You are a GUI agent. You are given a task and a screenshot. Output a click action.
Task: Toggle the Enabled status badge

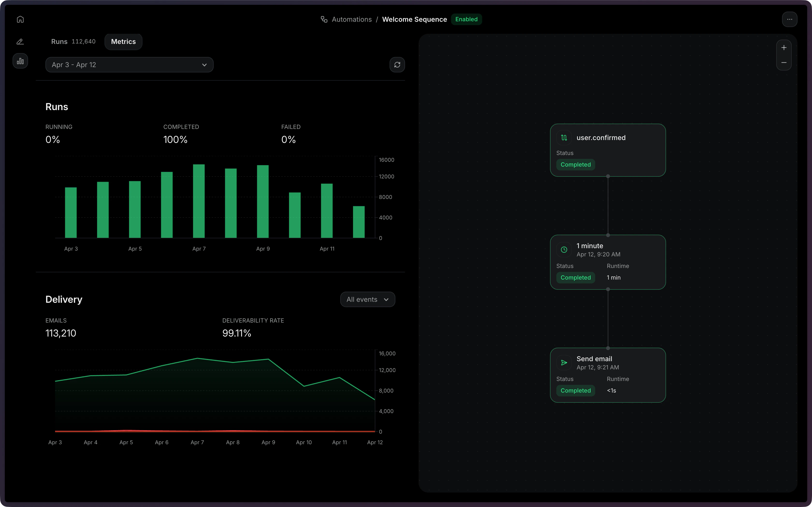click(466, 19)
